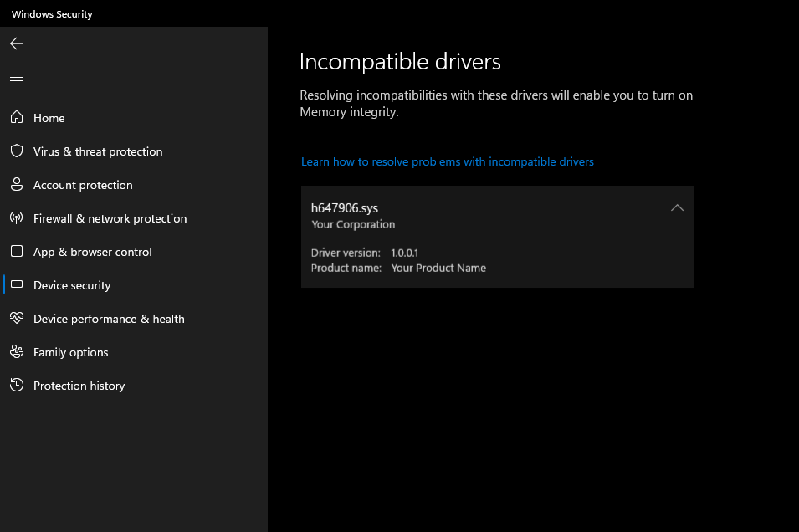The width and height of the screenshot is (799, 532).
Task: Go back using the back arrow
Action: [16, 43]
